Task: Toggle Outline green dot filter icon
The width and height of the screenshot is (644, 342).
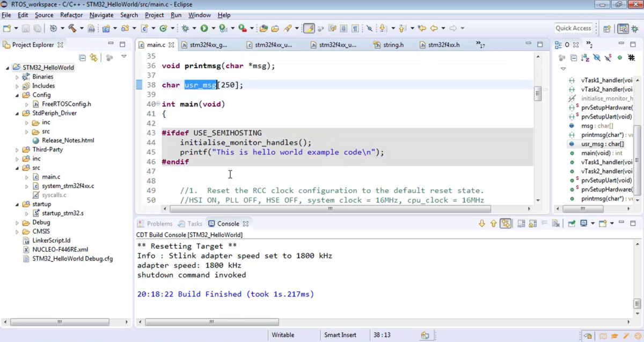Action: (620, 58)
